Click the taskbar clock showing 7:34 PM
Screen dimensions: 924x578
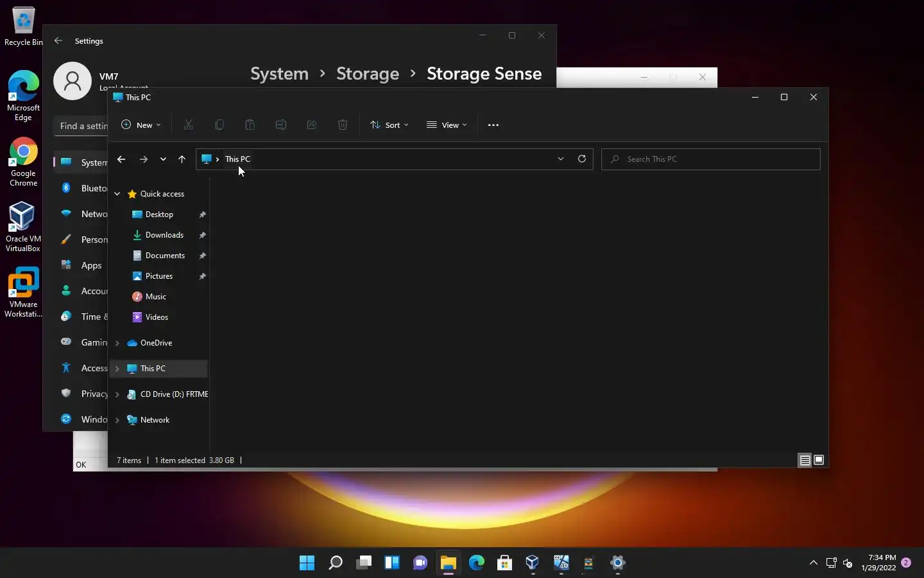[878, 563]
